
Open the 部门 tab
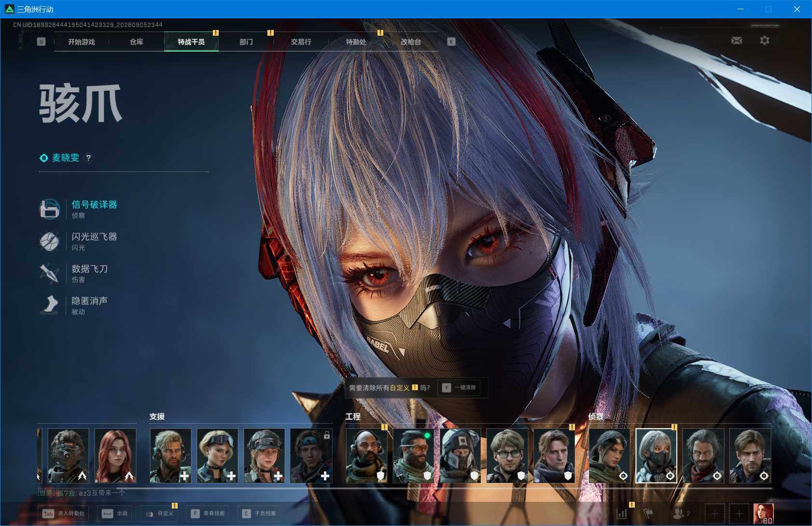coord(246,42)
